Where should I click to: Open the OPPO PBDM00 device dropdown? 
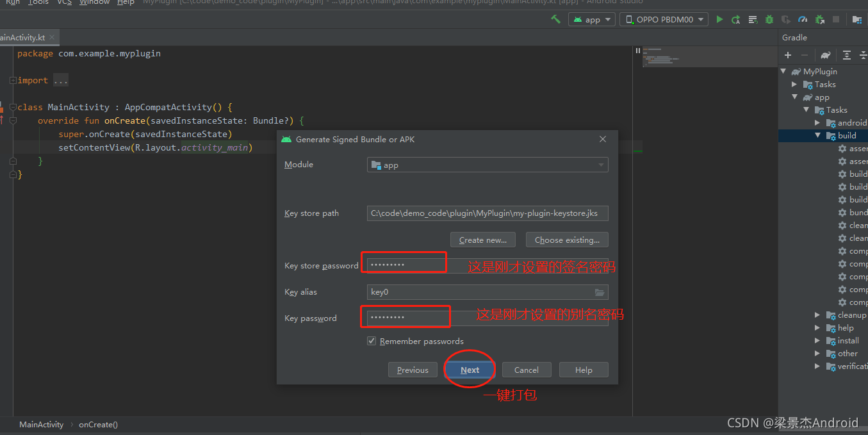(x=664, y=19)
